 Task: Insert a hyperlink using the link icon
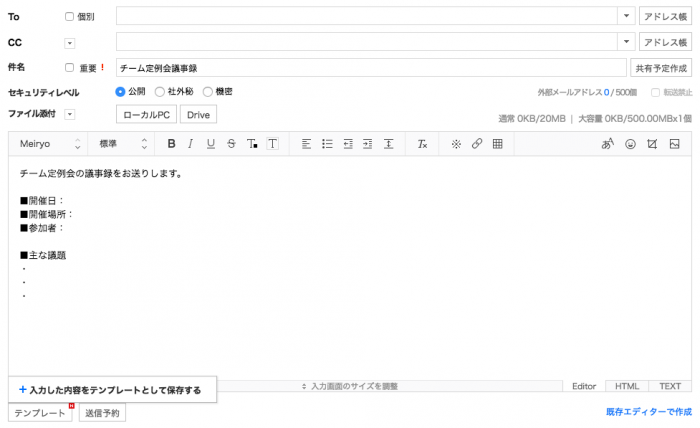(477, 144)
